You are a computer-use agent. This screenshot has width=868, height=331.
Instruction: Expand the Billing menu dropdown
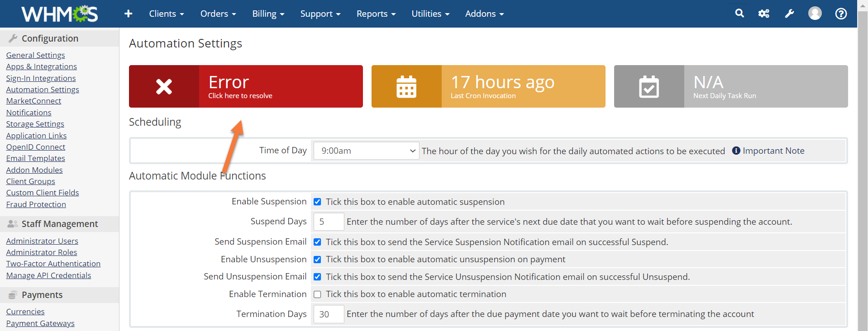268,14
